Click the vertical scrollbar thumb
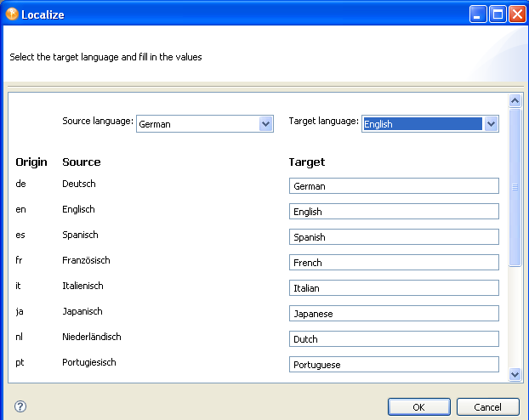Screen dimensions: 529x420 pos(515,187)
